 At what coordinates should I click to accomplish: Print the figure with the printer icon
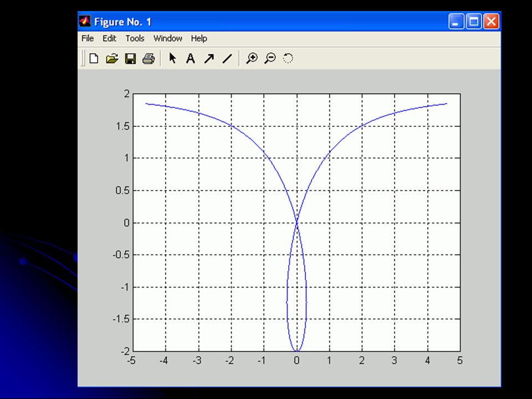(x=149, y=58)
